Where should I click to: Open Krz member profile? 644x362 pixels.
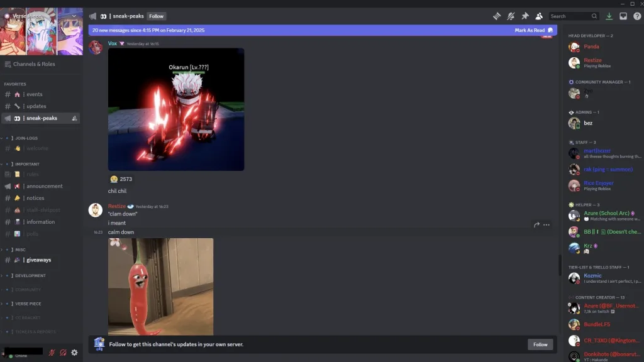click(x=603, y=248)
